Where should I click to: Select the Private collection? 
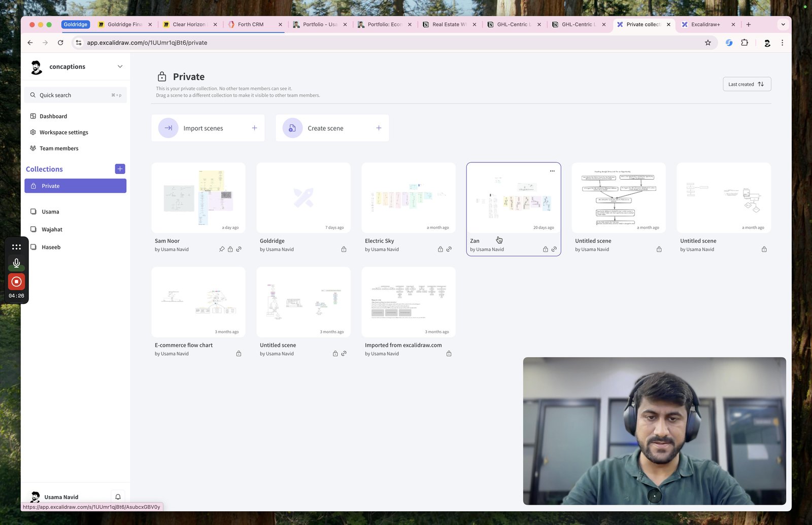click(75, 186)
